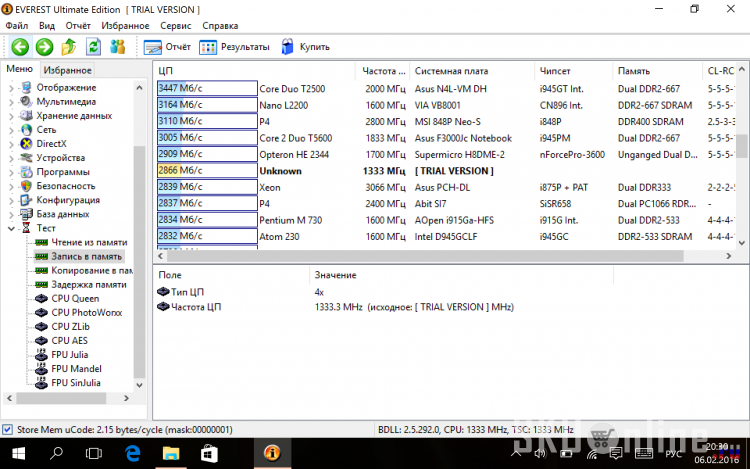The height and width of the screenshot is (469, 750).
Task: Click the sidebar tree vertical scrollbar
Action: pos(139,262)
